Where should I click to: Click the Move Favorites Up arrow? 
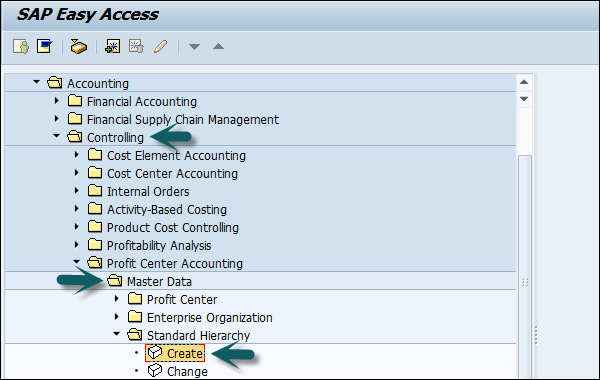pyautogui.click(x=218, y=46)
